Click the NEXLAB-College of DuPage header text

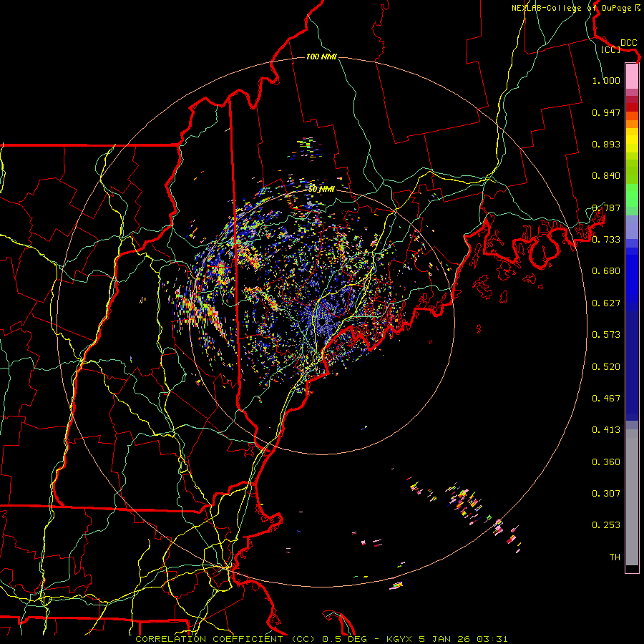(571, 8)
